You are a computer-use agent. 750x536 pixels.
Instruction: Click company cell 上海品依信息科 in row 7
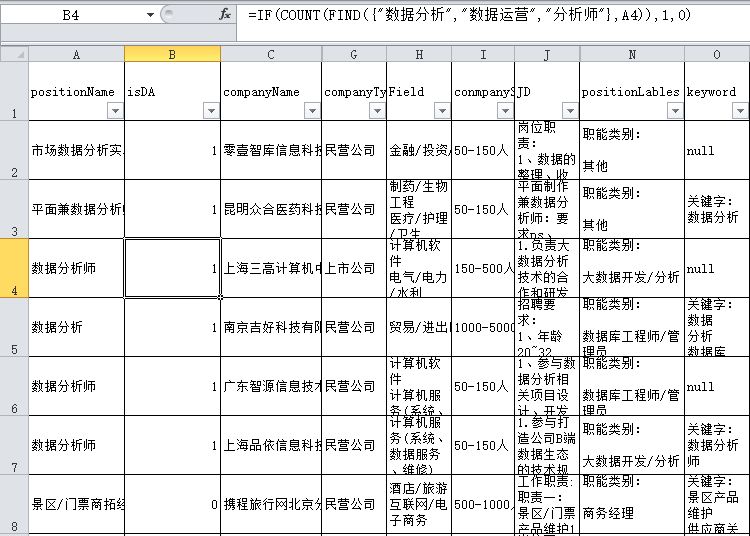(271, 445)
